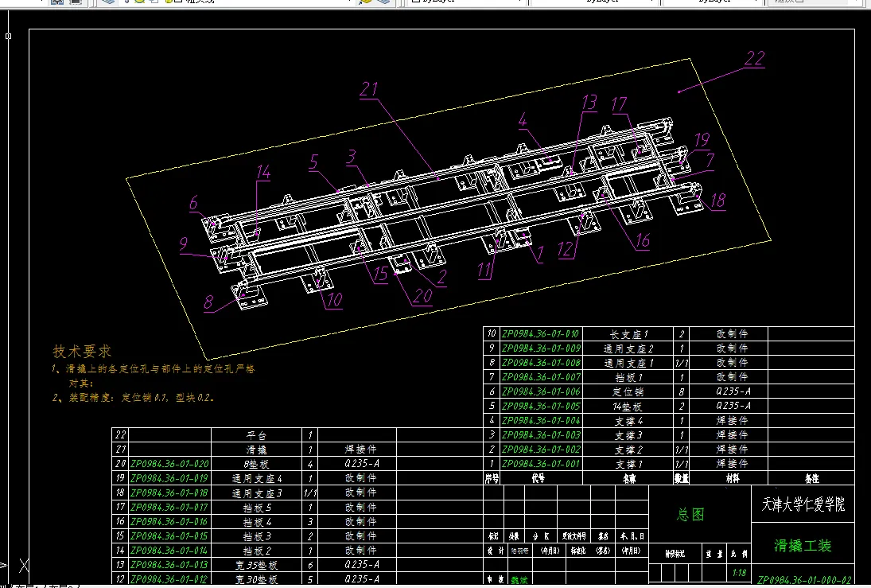The height and width of the screenshot is (588, 871).
Task: Select the 支撑1 name cell
Action: coord(628,464)
